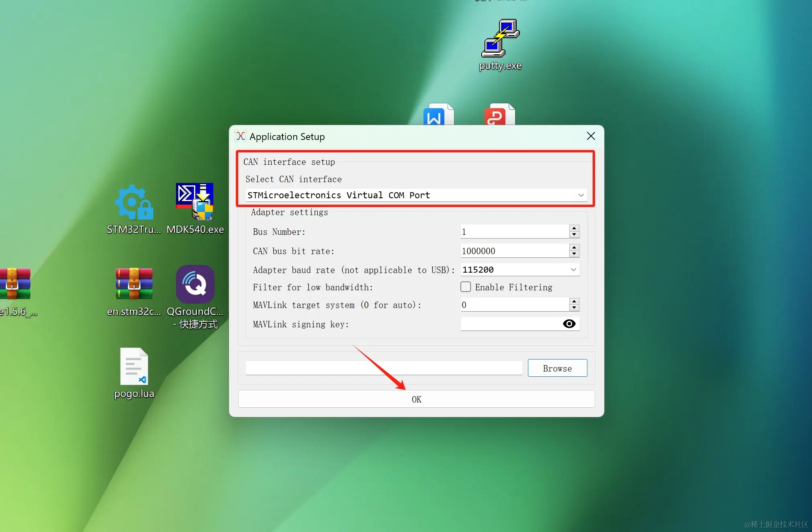The height and width of the screenshot is (532, 812).
Task: Expand the Select CAN interface dropdown
Action: (581, 195)
